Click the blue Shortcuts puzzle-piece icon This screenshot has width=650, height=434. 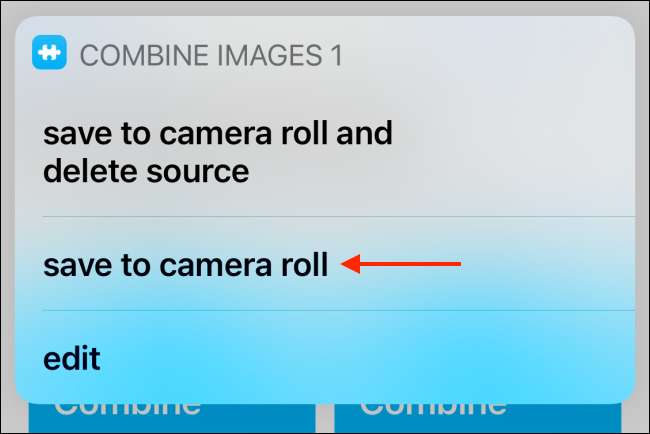pyautogui.click(x=50, y=54)
